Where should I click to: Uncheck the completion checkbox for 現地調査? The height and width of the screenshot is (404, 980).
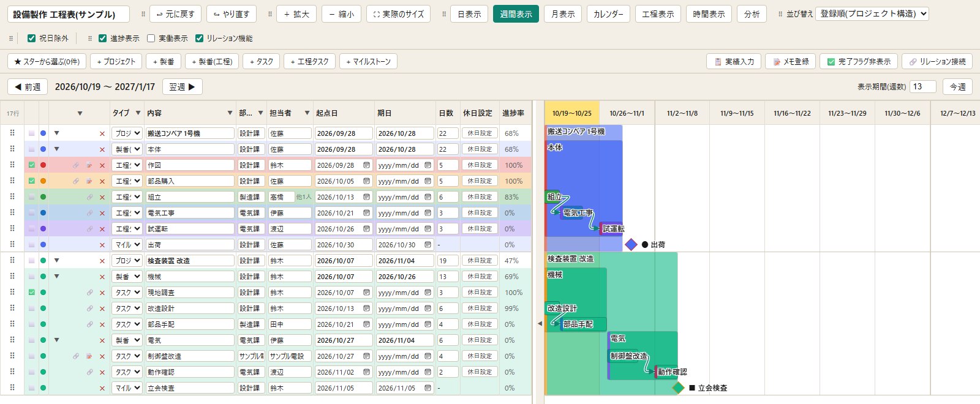(x=31, y=293)
